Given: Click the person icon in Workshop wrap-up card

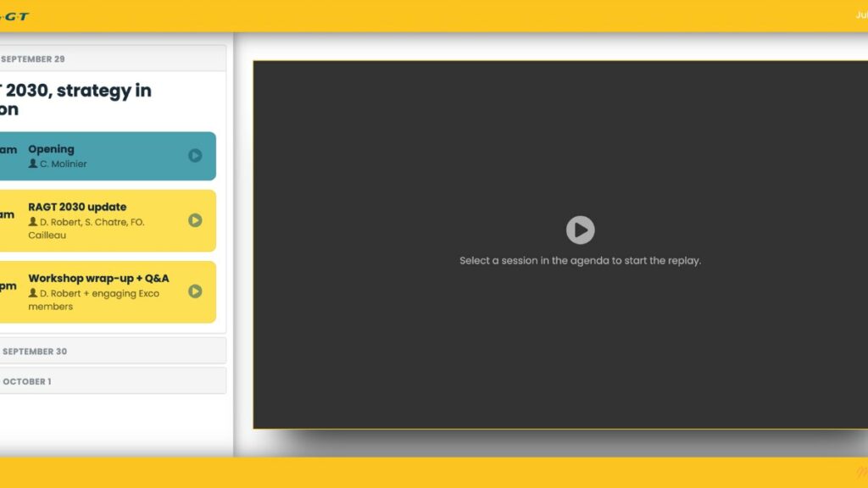Looking at the screenshot, I should coord(33,292).
